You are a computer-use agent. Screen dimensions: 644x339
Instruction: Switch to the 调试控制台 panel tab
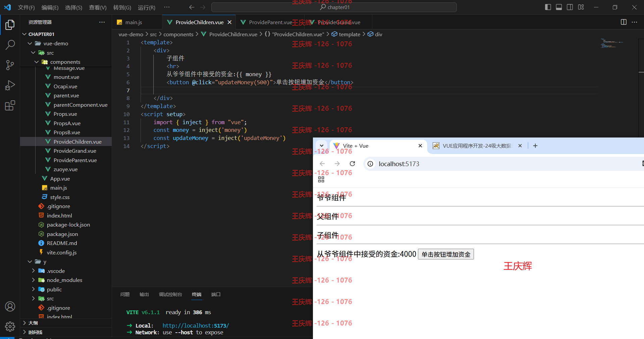170,294
